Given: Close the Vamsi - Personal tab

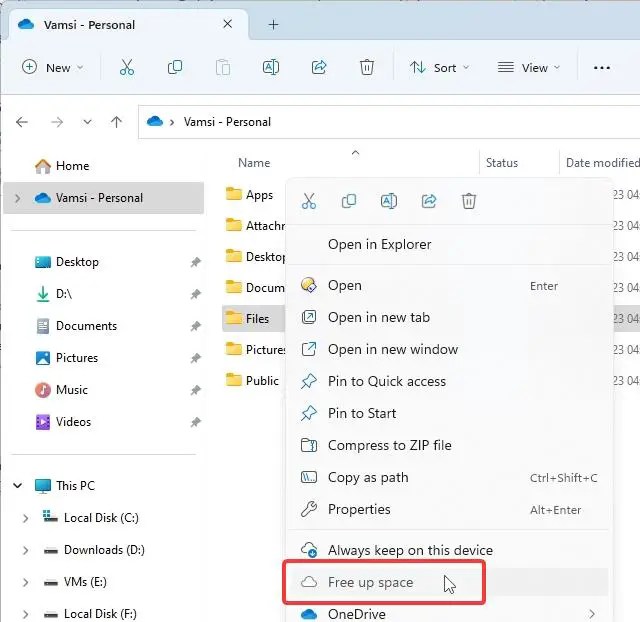Looking at the screenshot, I should 228,24.
